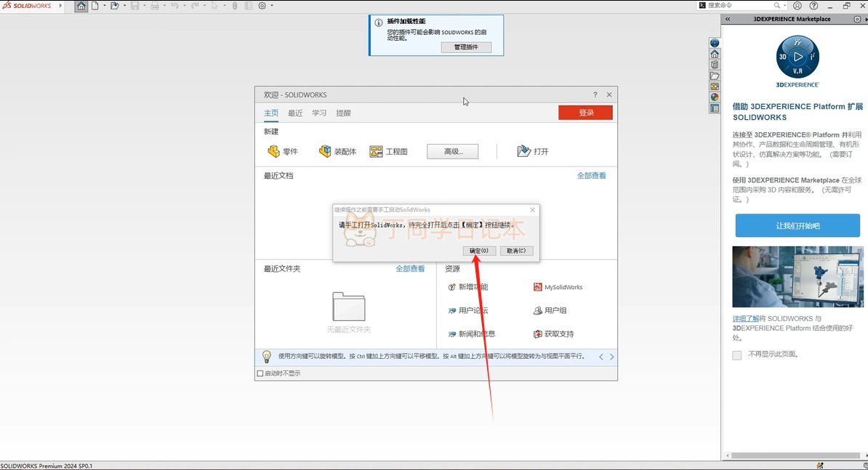Expand the options gear dropdown arrow in toolbar
This screenshot has width=868, height=470.
tap(272, 6)
